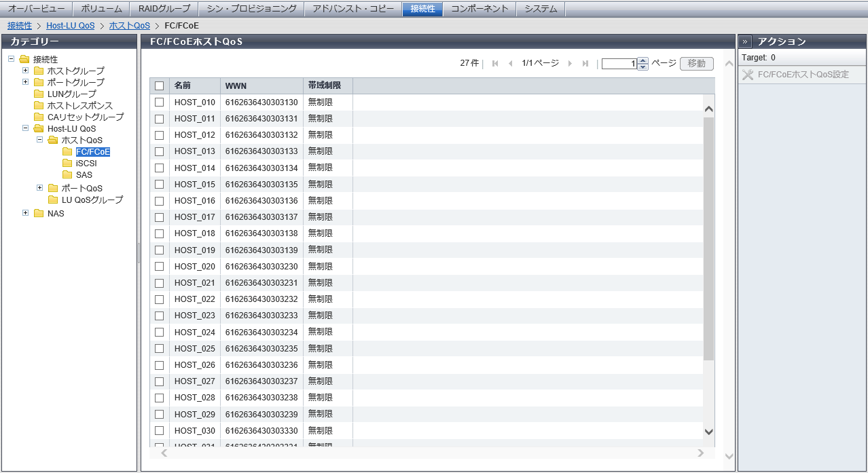Select the HOST_020 row checkbox

[160, 267]
